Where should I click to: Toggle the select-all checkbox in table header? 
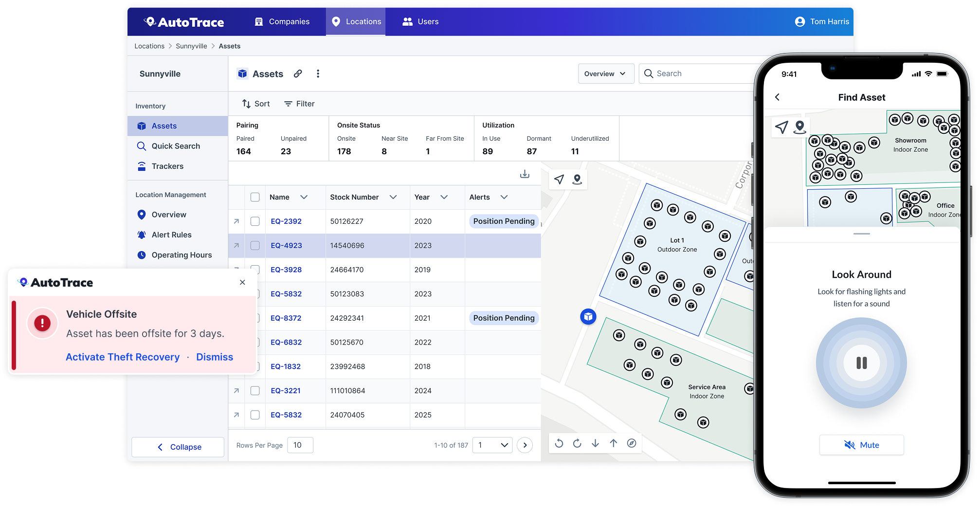(x=255, y=197)
